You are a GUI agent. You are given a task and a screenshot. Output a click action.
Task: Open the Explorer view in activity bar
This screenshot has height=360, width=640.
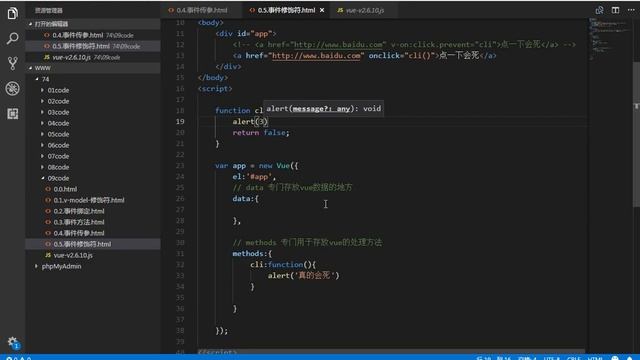click(12, 13)
